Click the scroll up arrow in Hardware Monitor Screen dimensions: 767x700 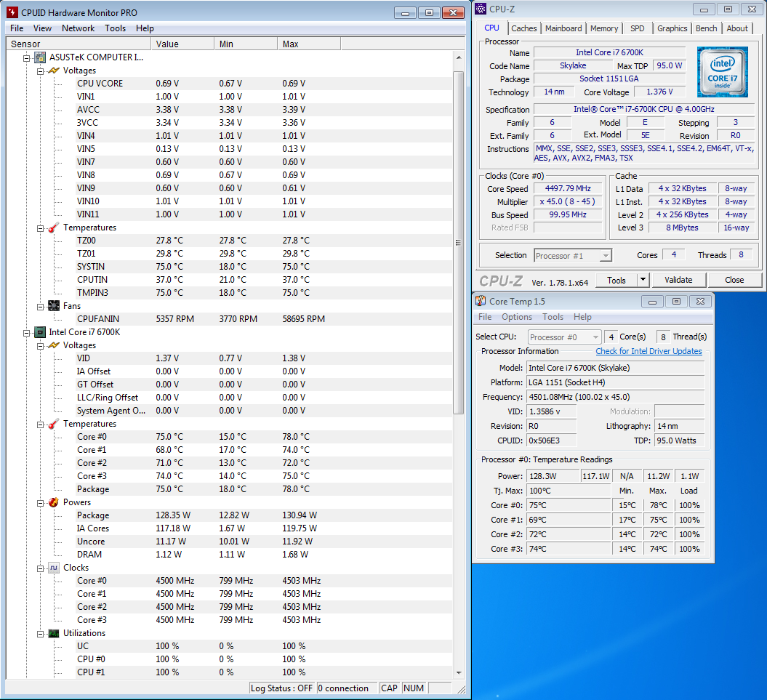coord(458,57)
